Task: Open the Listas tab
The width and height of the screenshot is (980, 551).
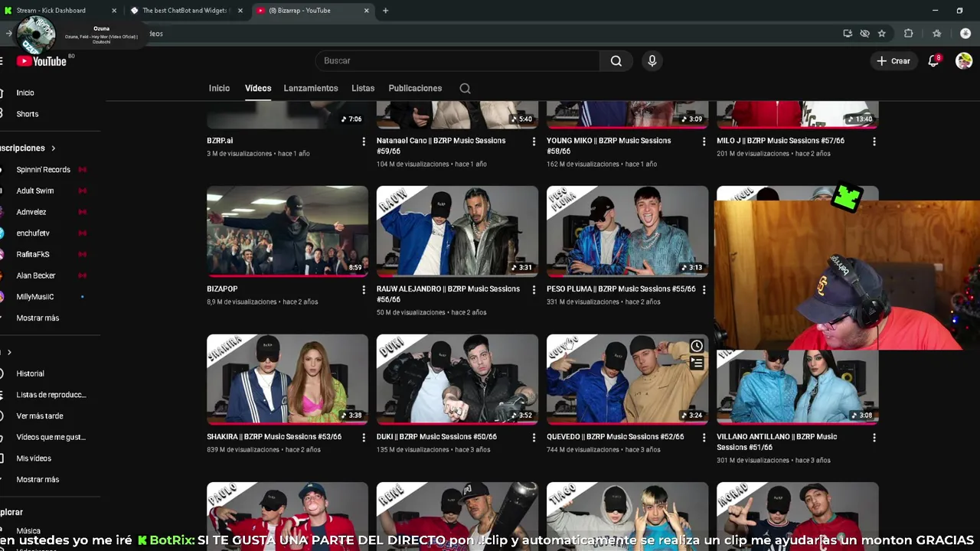Action: tap(363, 88)
